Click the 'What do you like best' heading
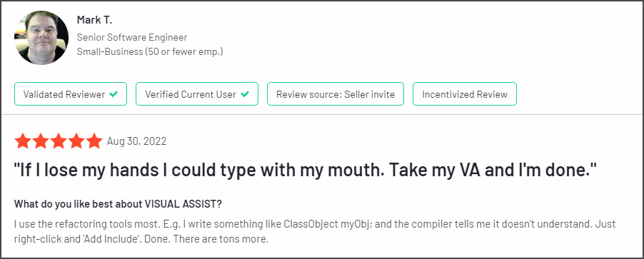This screenshot has height=259, width=644. pos(119,204)
